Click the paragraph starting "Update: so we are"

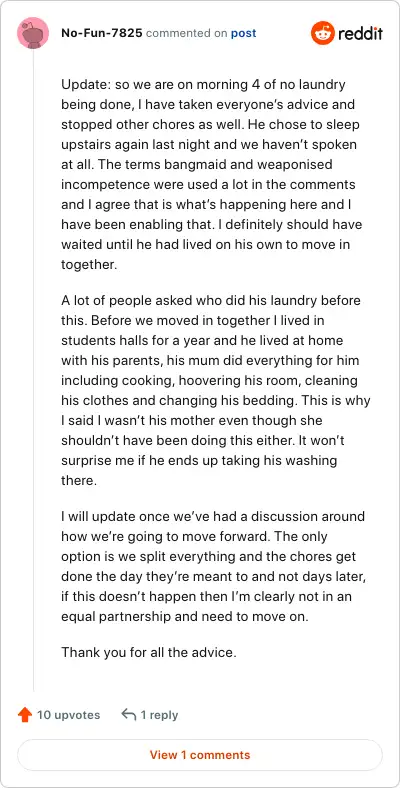(211, 174)
